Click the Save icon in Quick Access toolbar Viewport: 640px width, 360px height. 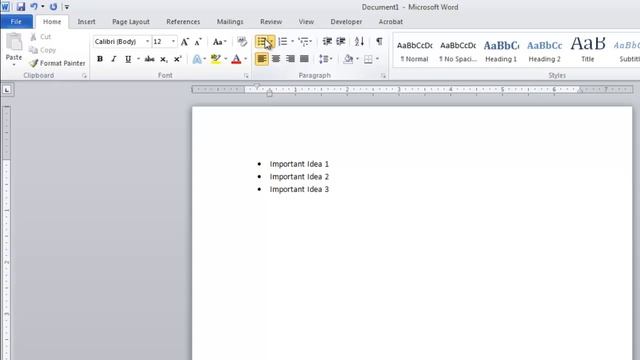point(20,7)
